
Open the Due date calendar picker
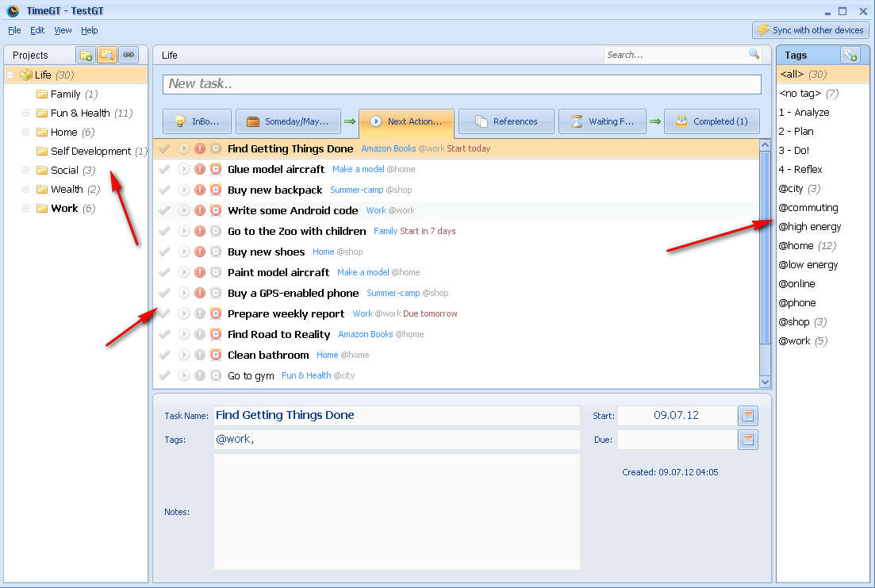747,440
